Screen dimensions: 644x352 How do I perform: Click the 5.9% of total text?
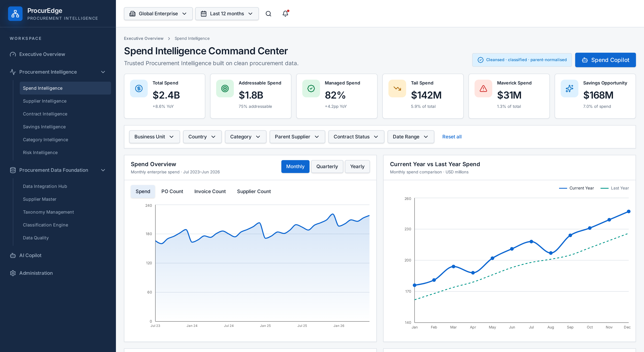click(423, 106)
